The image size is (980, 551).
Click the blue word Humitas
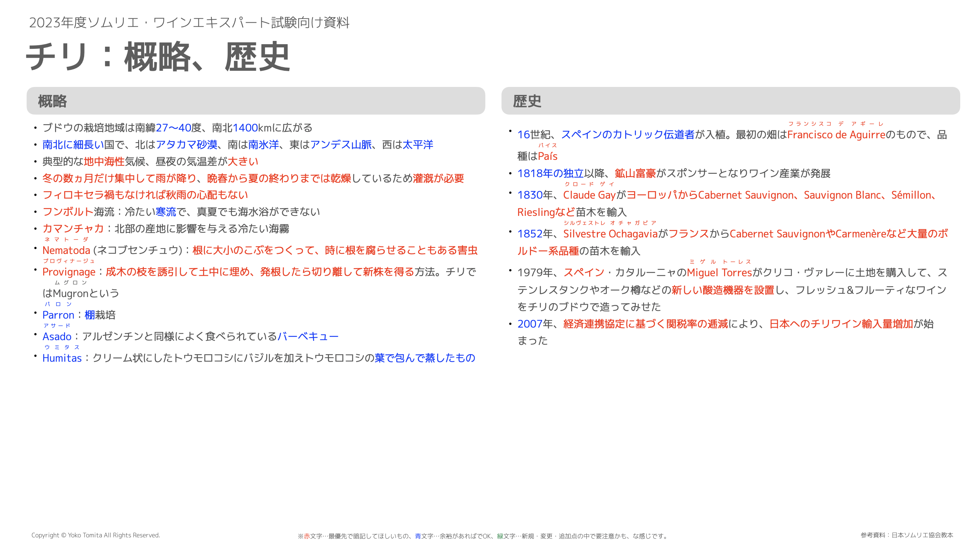pos(62,358)
